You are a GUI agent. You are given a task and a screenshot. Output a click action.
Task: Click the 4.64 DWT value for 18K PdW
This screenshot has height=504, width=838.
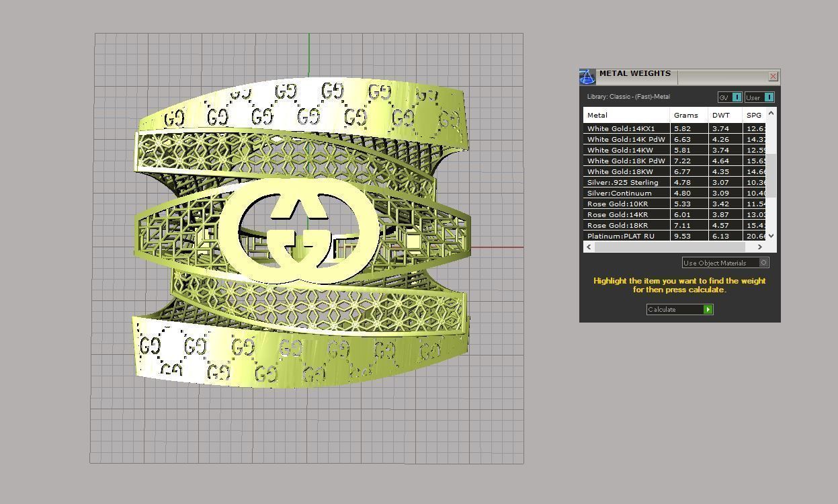click(x=720, y=161)
